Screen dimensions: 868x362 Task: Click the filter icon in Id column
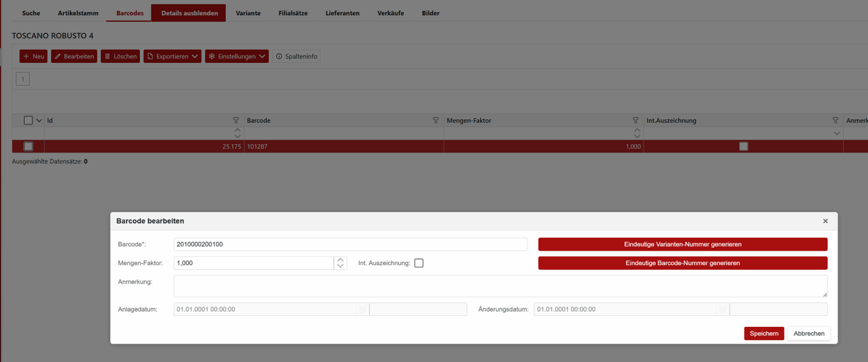pos(236,120)
